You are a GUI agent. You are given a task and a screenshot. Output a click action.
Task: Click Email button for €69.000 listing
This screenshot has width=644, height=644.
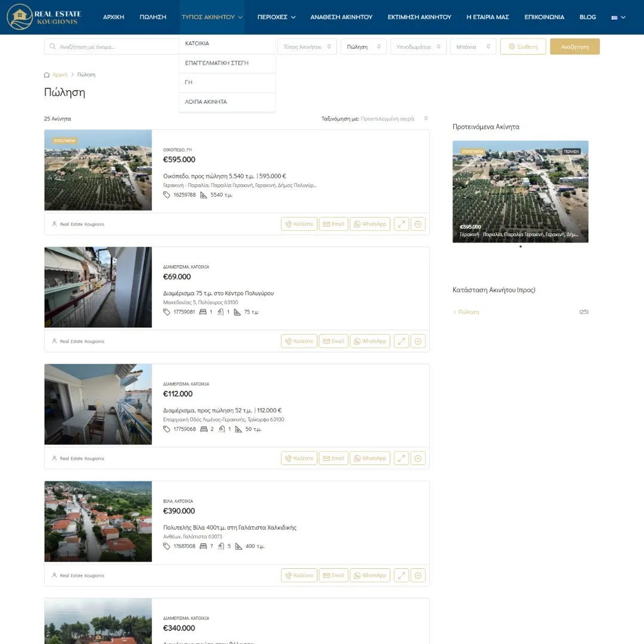[333, 341]
